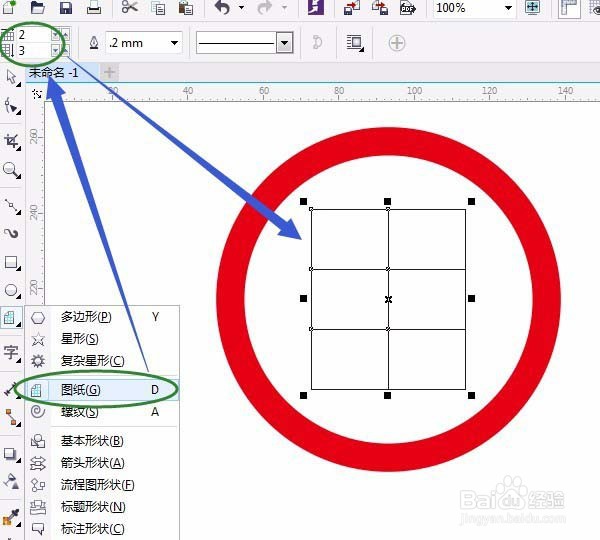Select the Drop Shadow tool
This screenshot has width=600, height=540.
coord(11,454)
